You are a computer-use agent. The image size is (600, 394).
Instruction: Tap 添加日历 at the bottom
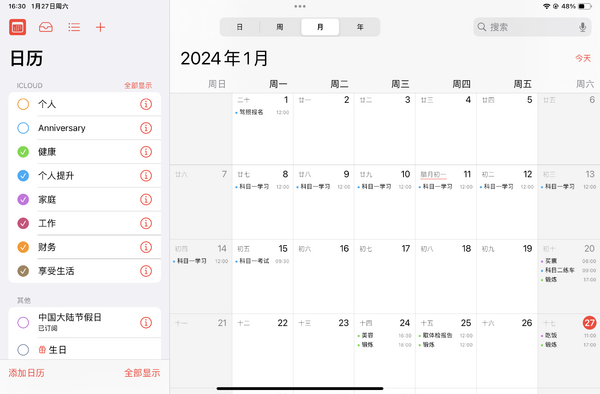coord(26,373)
